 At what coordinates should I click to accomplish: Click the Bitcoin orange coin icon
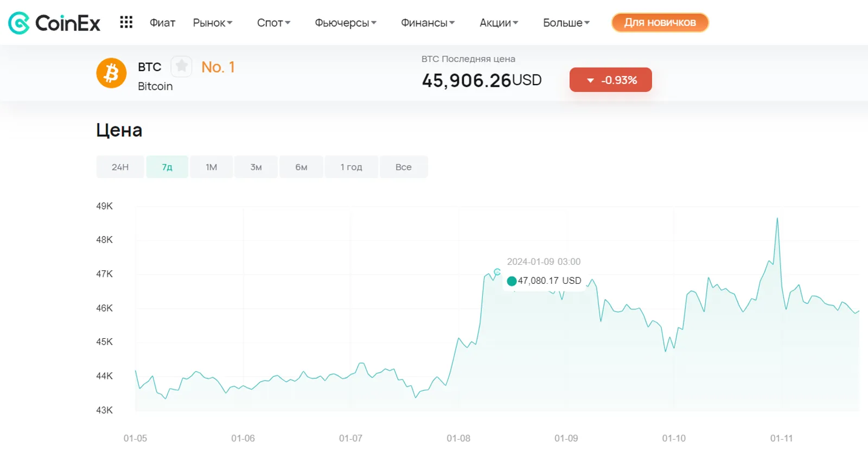(x=111, y=73)
